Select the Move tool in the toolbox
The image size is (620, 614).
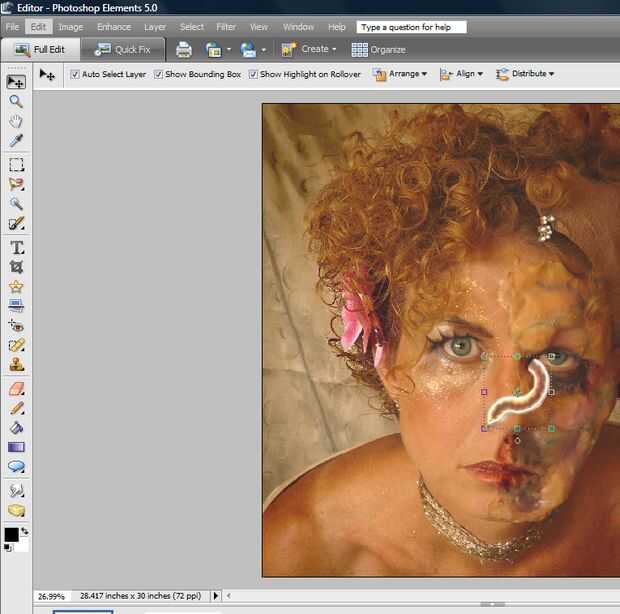point(16,82)
